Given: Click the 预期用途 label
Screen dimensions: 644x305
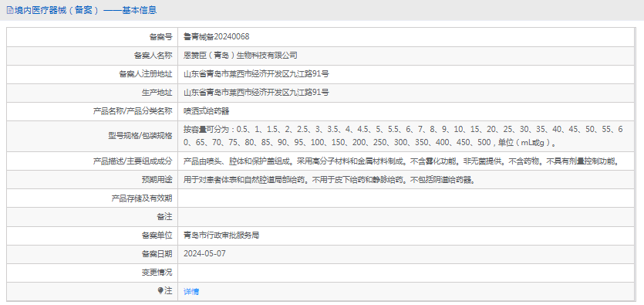Looking at the screenshot, I should click(157, 180).
